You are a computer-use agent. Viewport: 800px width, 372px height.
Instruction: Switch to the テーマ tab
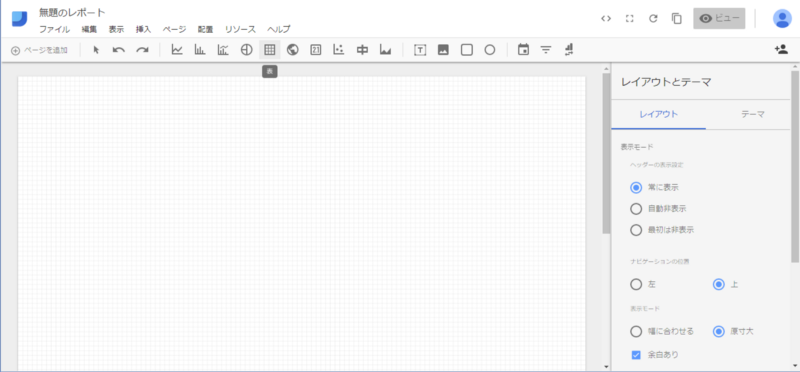click(753, 114)
